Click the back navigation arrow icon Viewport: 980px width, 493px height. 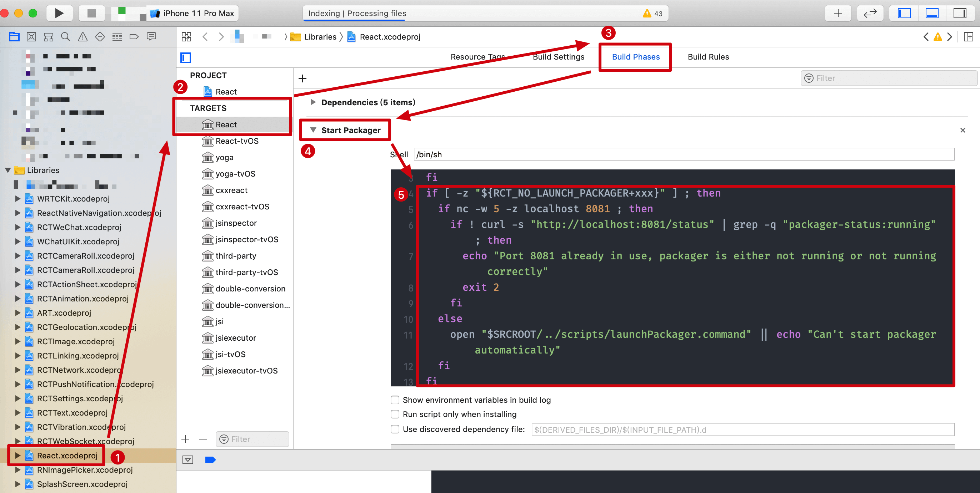click(x=205, y=36)
